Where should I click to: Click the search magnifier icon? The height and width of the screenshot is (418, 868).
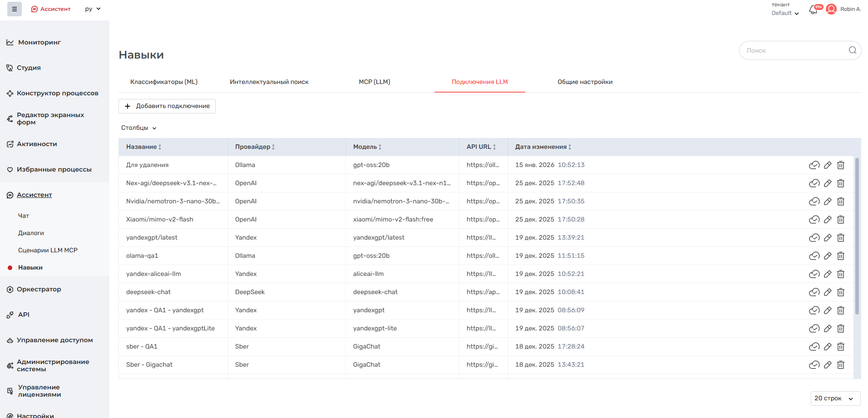852,50
